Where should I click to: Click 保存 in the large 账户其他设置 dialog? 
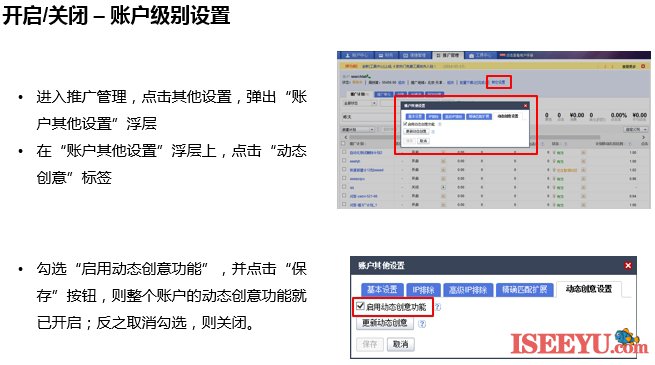(370, 344)
